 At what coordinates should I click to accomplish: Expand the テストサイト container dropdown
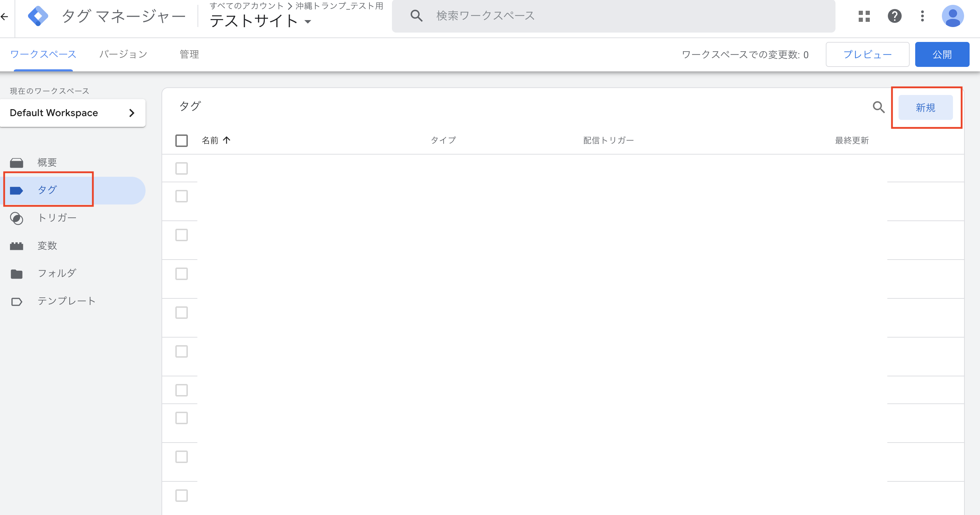308,22
